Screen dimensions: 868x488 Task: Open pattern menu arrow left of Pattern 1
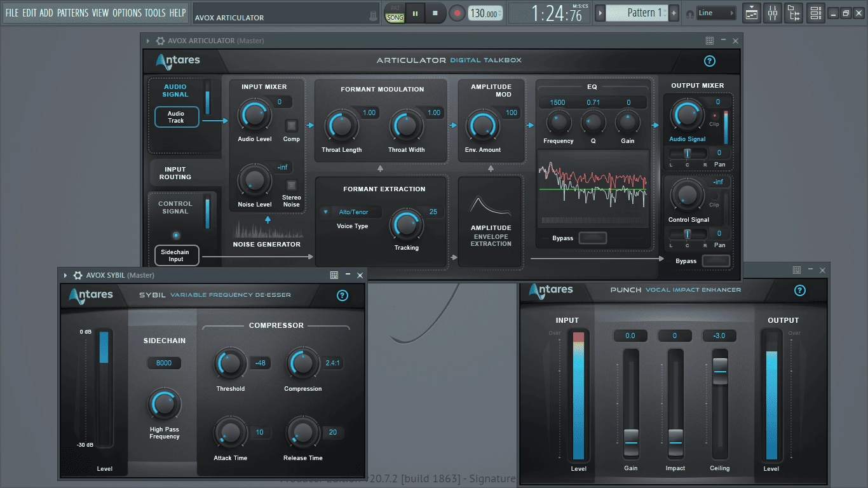click(x=599, y=13)
